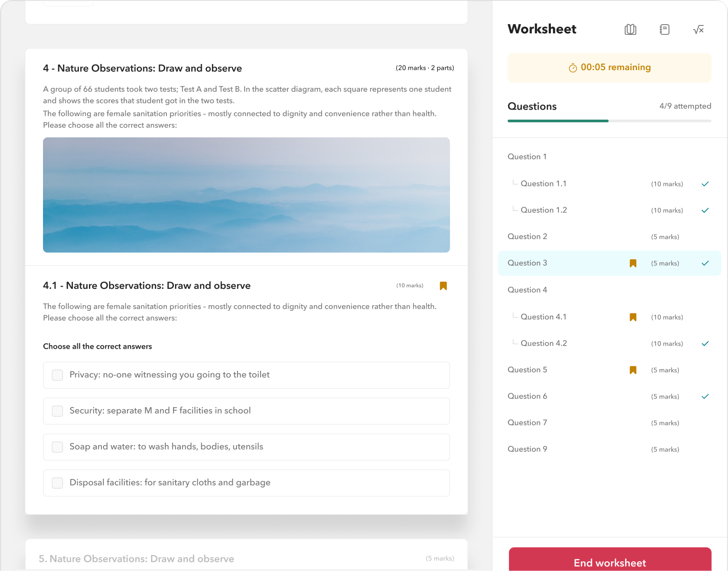Select Disposal facilities answer checkbox
Image resolution: width=728 pixels, height=571 pixels.
click(x=57, y=483)
